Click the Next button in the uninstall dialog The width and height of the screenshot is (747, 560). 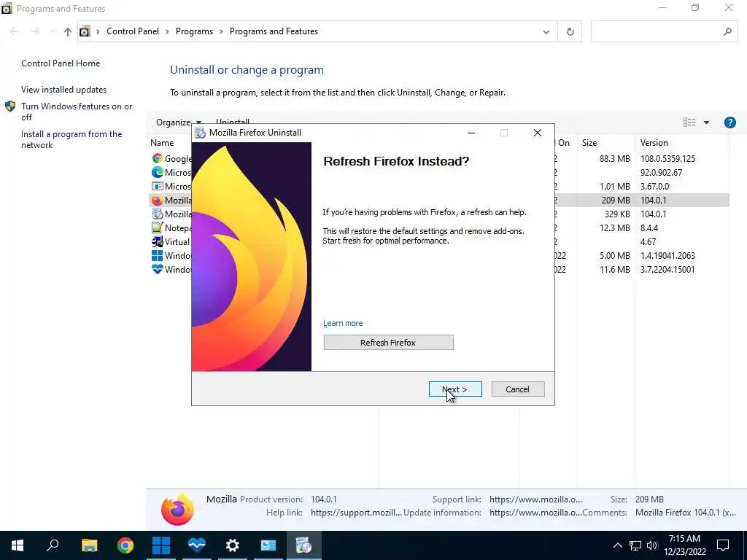tap(455, 389)
